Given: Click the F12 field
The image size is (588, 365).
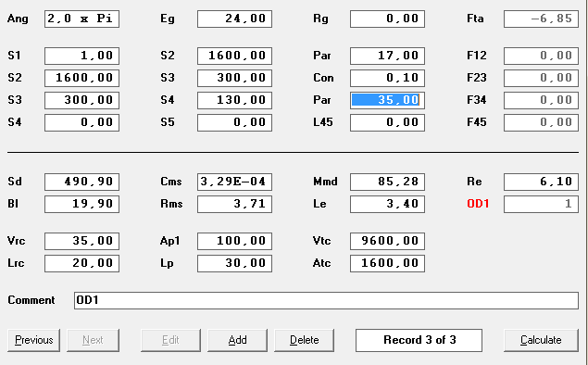Looking at the screenshot, I should tap(541, 56).
